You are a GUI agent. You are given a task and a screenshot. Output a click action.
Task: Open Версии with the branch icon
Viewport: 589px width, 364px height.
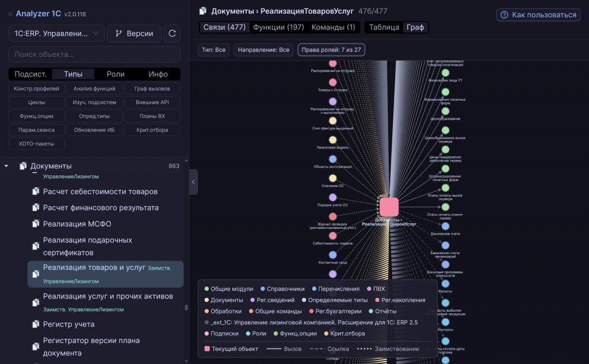(x=134, y=33)
